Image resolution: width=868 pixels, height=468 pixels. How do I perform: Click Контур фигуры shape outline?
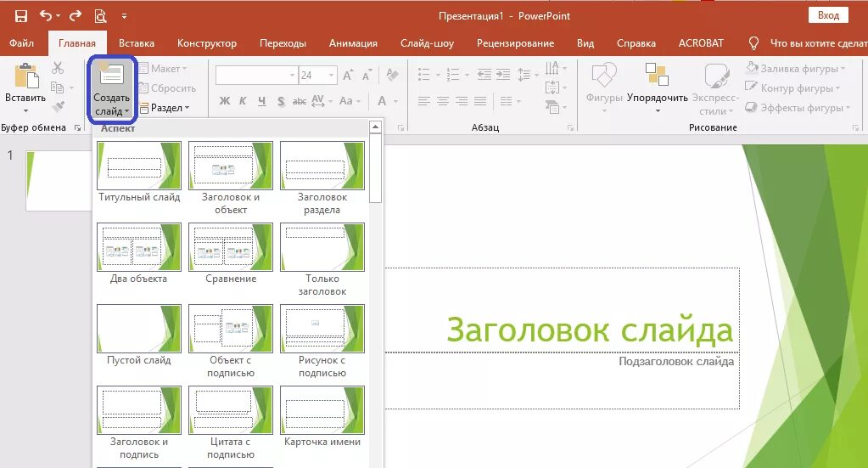[x=792, y=88]
